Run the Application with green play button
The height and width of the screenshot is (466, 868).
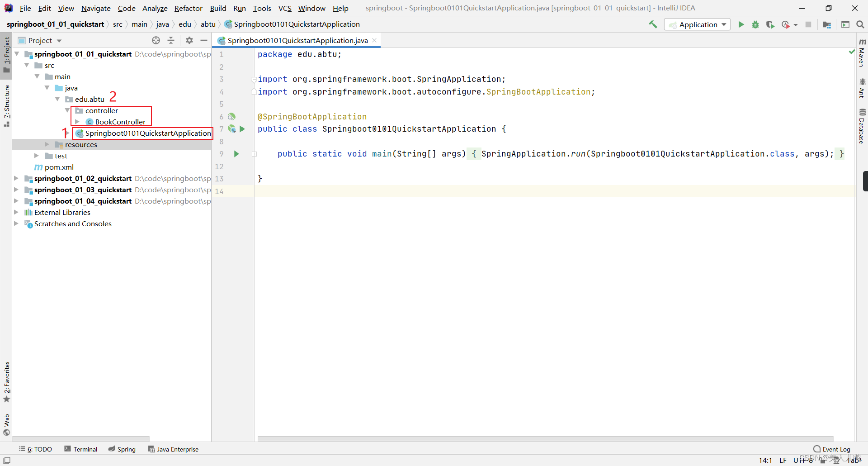(x=741, y=24)
